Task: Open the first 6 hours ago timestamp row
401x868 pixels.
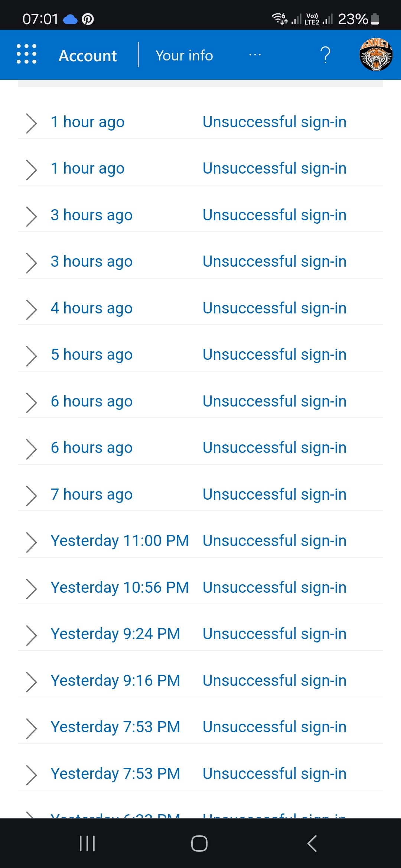Action: pyautogui.click(x=200, y=402)
